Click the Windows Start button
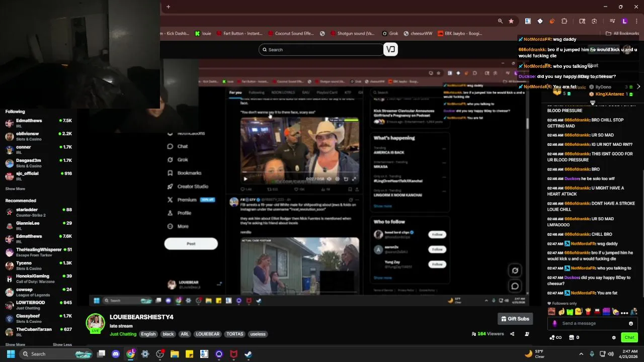 [11, 354]
